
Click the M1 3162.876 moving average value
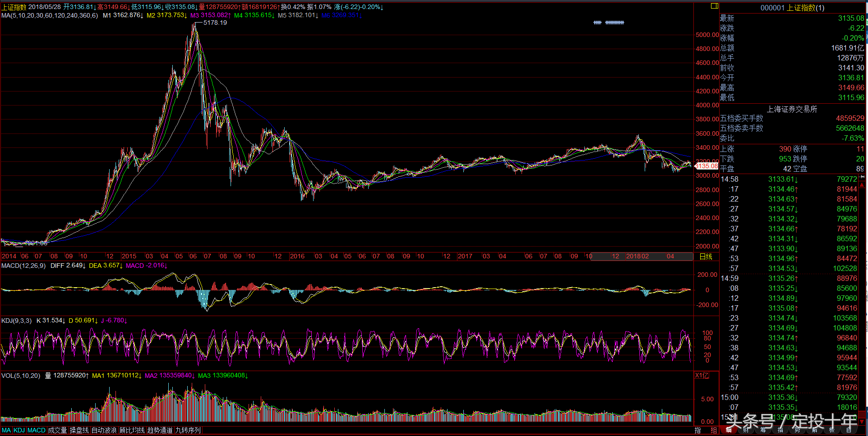coord(123,15)
